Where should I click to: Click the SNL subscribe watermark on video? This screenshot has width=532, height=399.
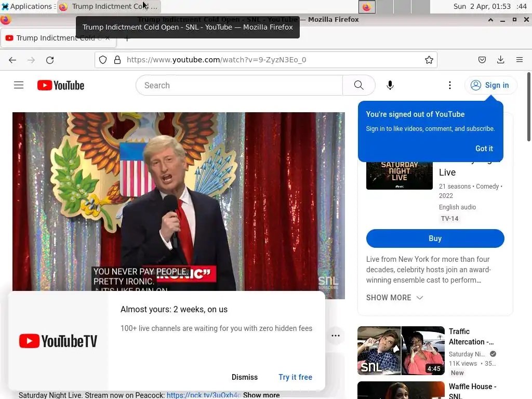[328, 282]
